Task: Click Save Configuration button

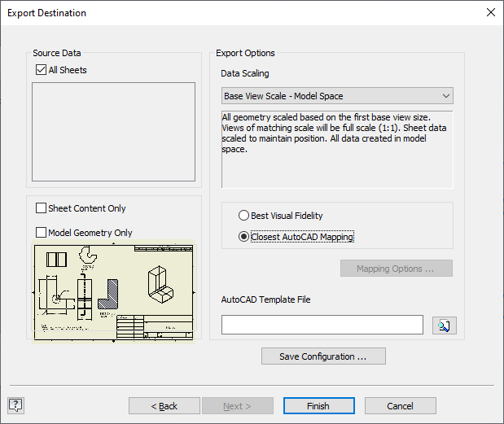Action: (323, 356)
